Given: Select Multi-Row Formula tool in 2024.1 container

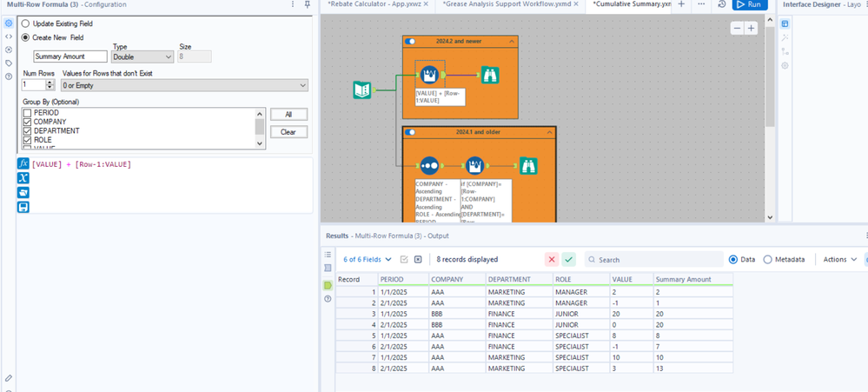Looking at the screenshot, I should (x=474, y=165).
